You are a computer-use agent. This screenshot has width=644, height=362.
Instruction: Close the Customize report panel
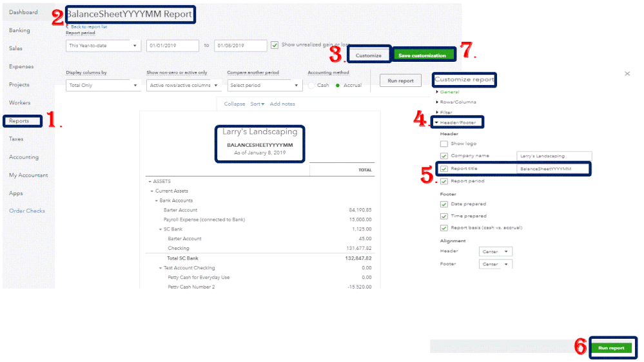pos(627,74)
